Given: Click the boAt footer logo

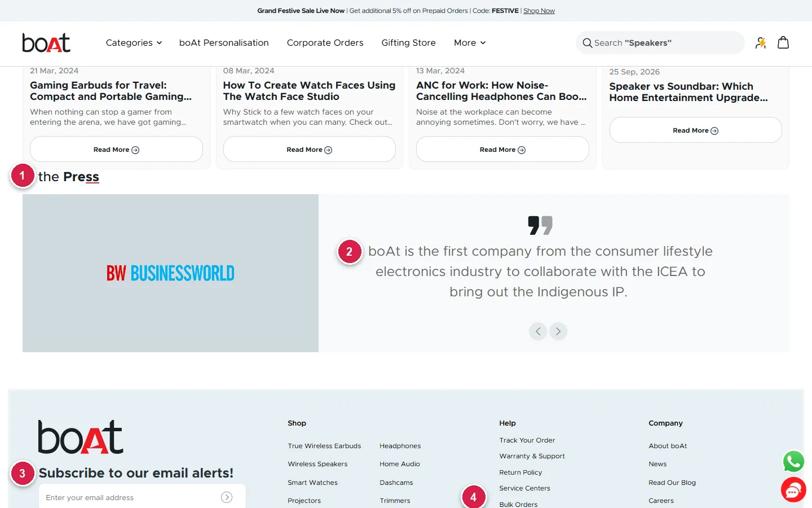Looking at the screenshot, I should pyautogui.click(x=81, y=437).
